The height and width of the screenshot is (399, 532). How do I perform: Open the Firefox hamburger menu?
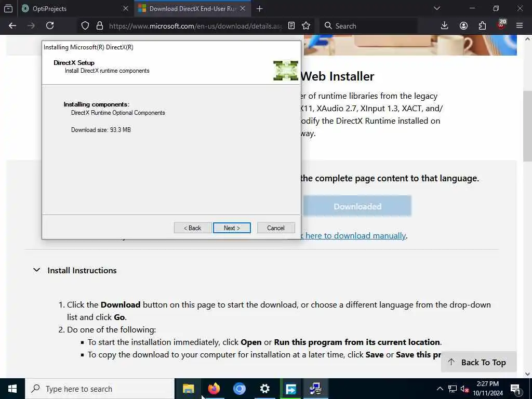pos(519,26)
